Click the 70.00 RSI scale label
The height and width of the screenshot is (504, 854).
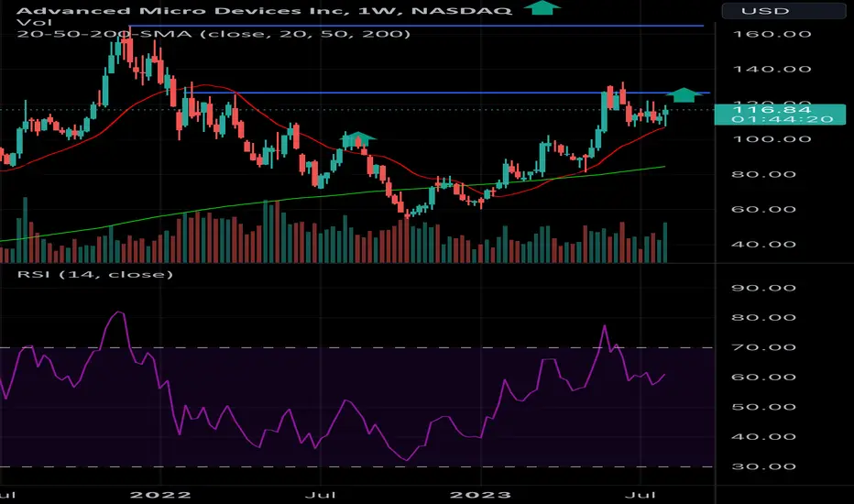(x=763, y=347)
